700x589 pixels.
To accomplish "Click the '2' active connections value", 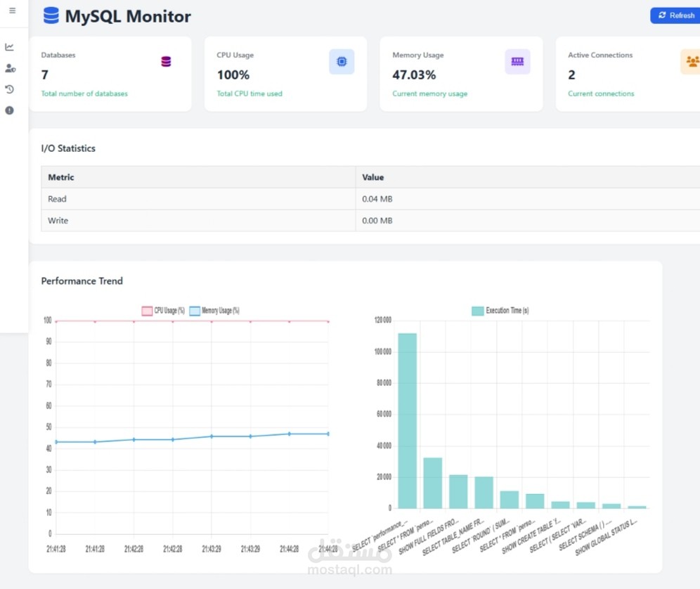I will (x=571, y=75).
